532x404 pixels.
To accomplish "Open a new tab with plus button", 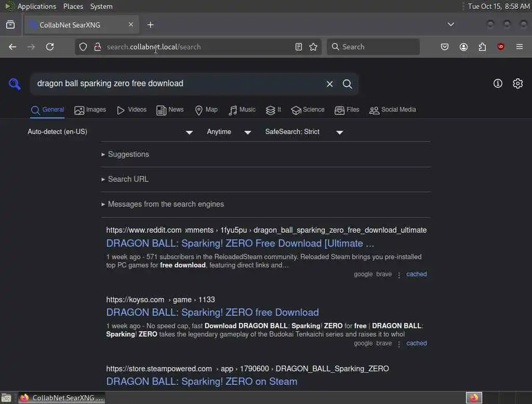I will coord(151,25).
